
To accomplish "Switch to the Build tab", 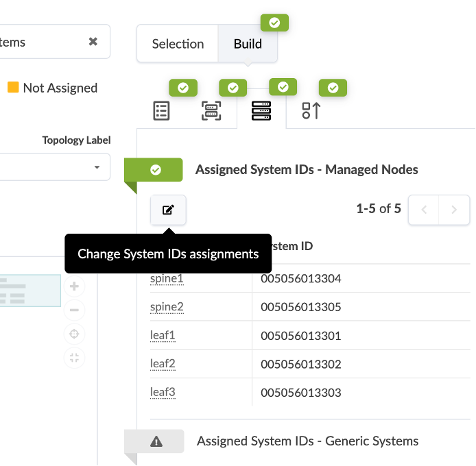I will tap(248, 44).
